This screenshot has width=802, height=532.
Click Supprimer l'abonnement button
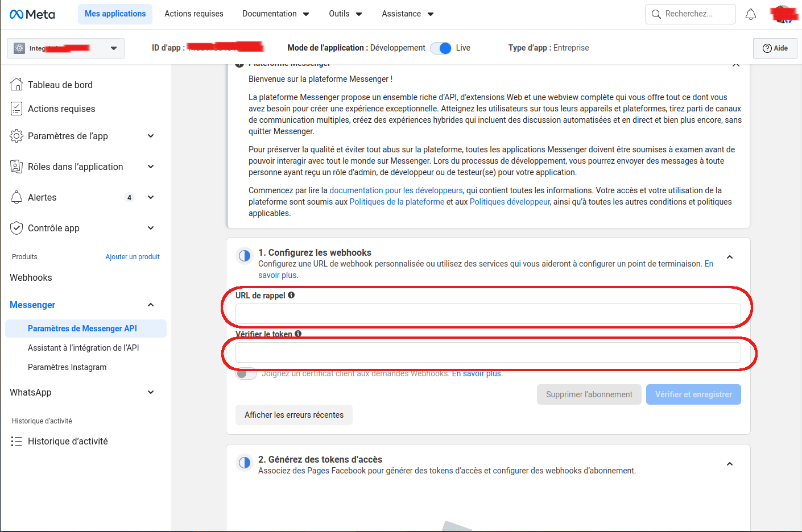pyautogui.click(x=589, y=394)
